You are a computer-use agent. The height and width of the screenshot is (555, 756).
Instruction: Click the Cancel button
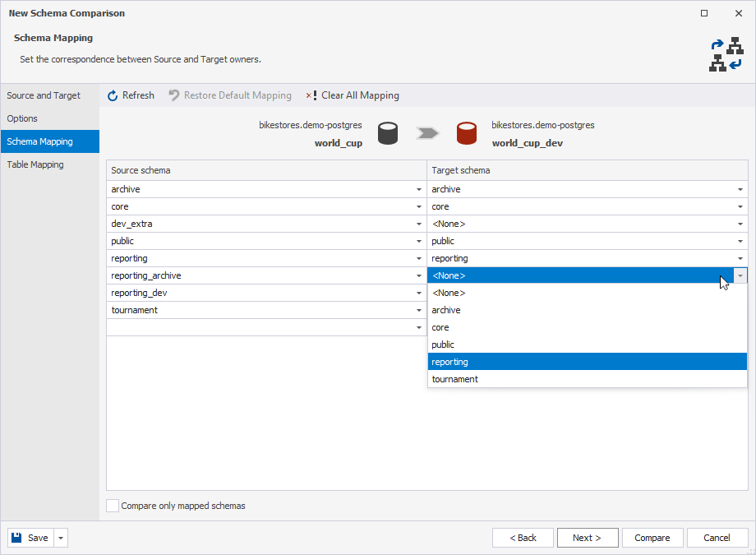[x=717, y=538]
